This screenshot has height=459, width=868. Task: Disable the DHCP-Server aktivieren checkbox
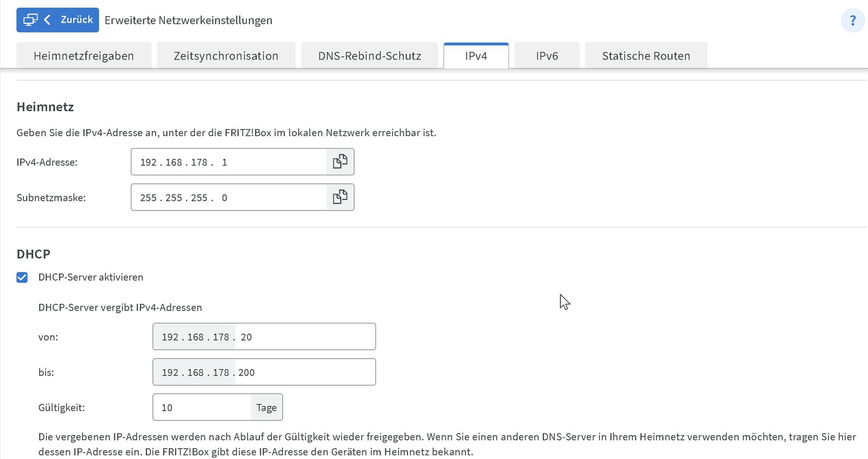[22, 277]
